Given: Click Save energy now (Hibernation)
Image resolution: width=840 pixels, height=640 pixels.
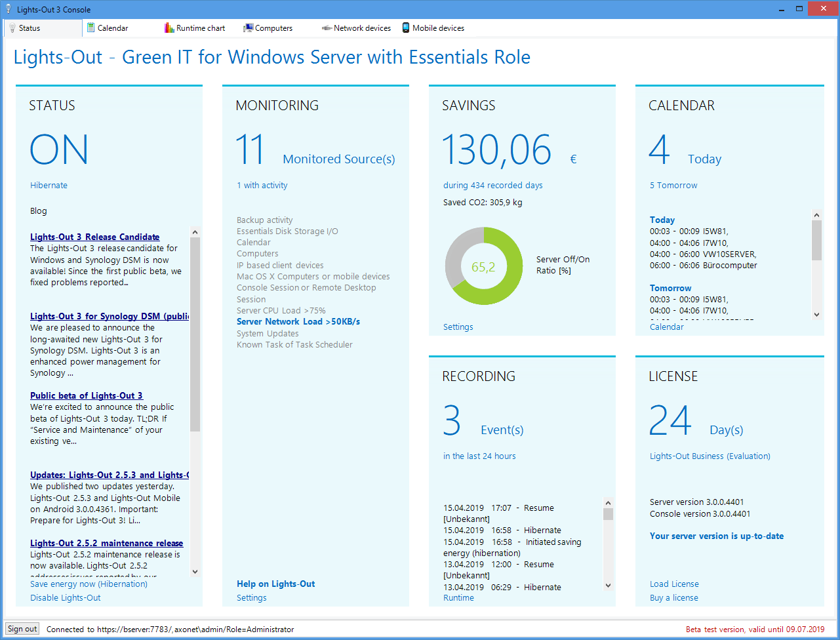Looking at the screenshot, I should [x=89, y=584].
